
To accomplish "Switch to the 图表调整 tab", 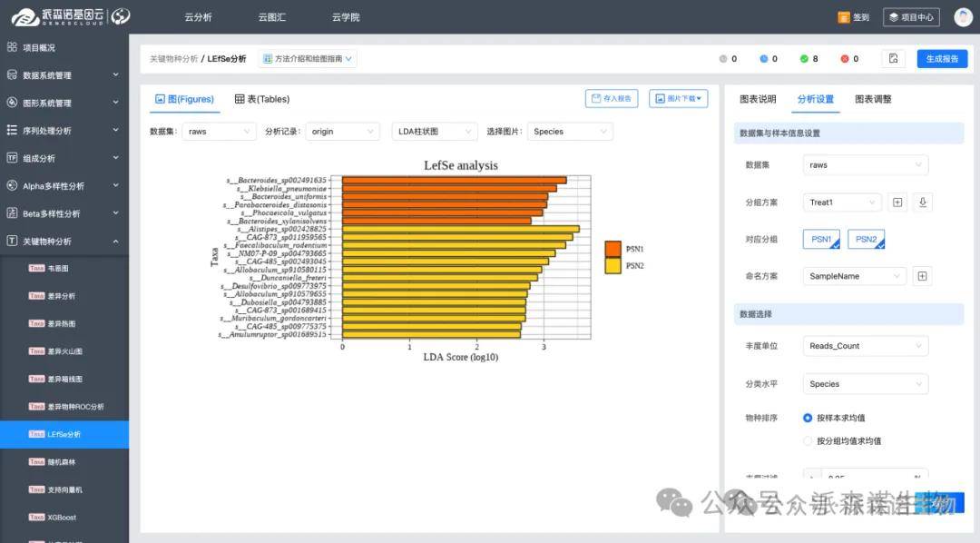I will tap(873, 99).
